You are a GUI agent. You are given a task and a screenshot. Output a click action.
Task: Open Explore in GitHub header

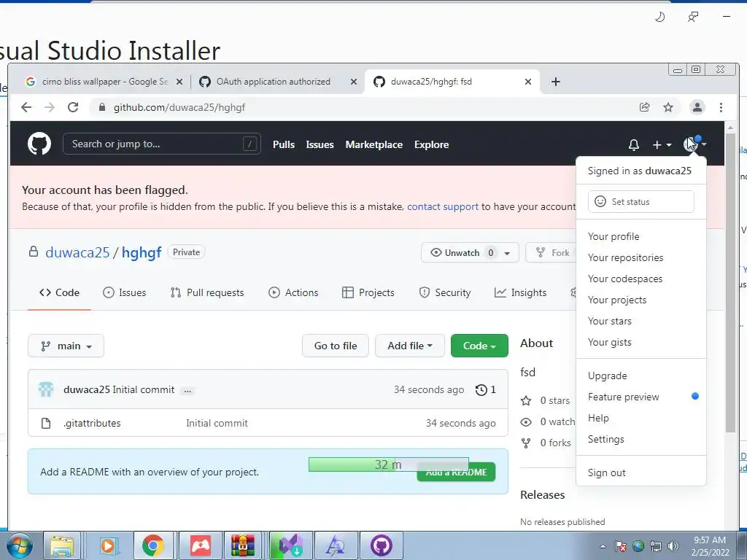432,145
